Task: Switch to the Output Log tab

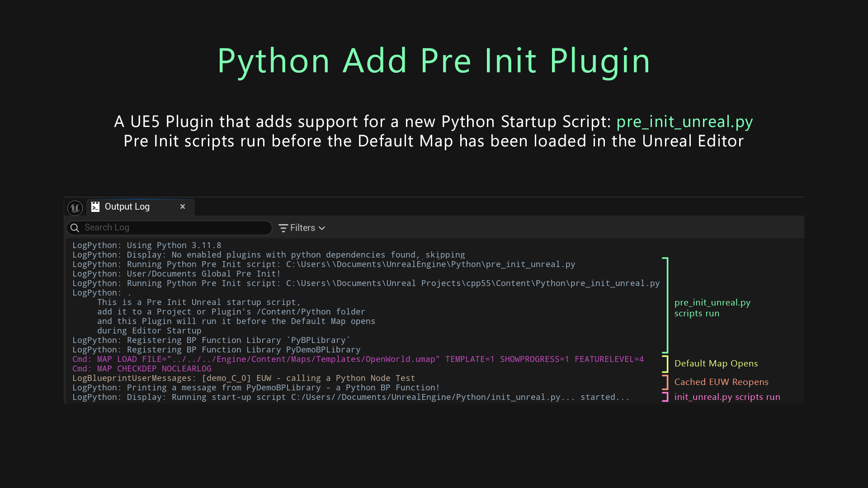Action: pyautogui.click(x=141, y=207)
